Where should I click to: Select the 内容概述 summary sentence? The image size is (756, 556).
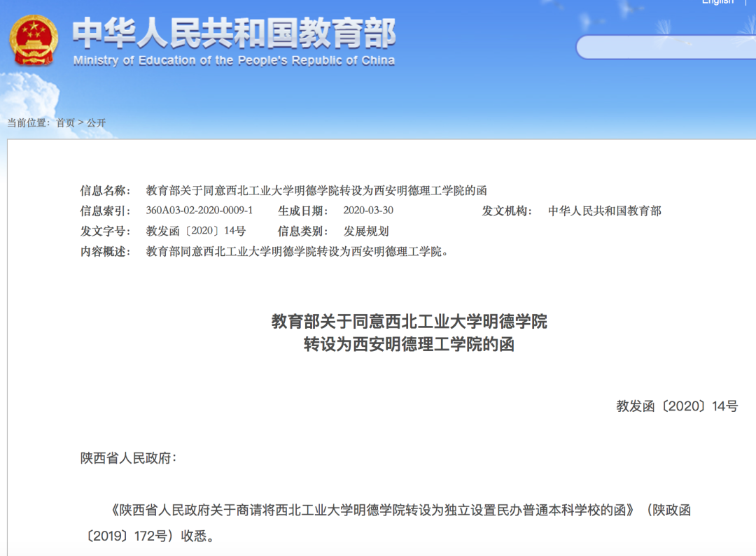(x=297, y=252)
